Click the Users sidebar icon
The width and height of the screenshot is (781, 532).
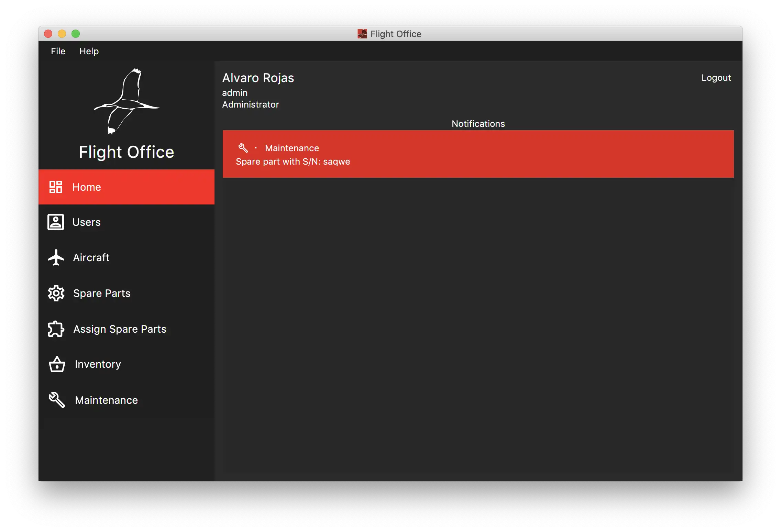(56, 222)
